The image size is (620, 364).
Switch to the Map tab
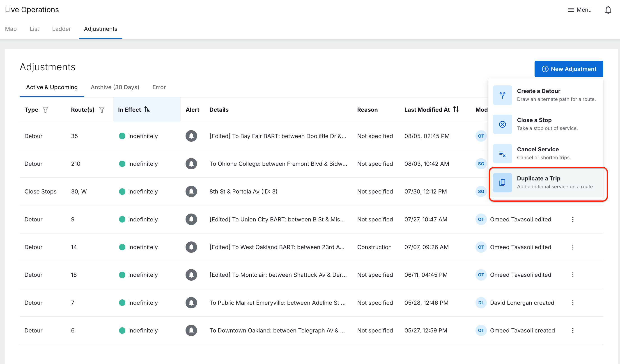point(11,29)
